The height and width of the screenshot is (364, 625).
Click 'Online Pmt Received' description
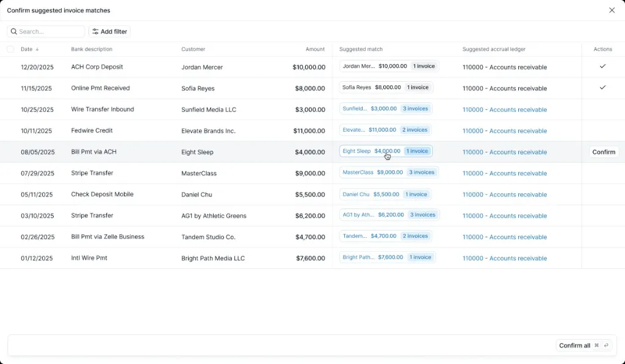[x=101, y=88]
